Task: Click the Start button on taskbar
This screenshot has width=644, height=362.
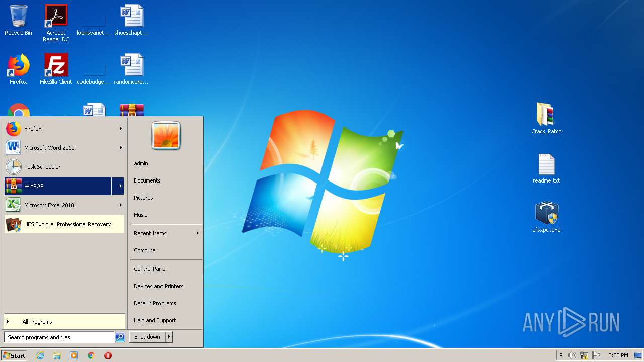Action: 14,355
